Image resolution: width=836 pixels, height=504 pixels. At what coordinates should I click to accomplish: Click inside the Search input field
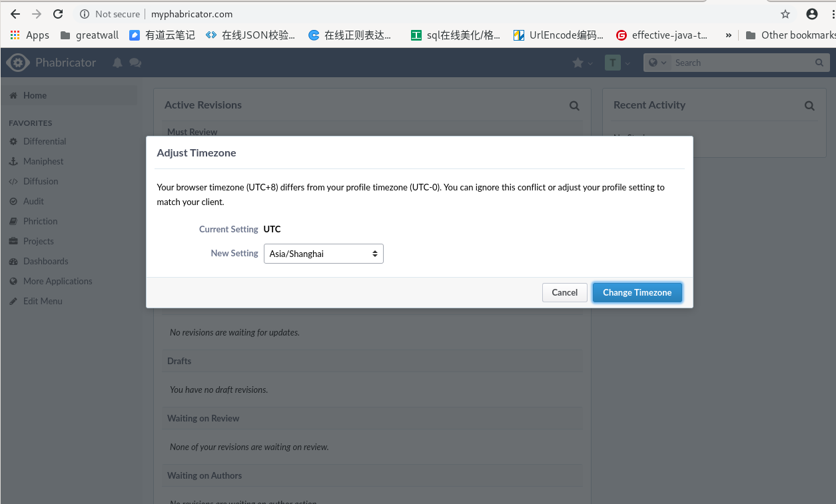[733, 62]
